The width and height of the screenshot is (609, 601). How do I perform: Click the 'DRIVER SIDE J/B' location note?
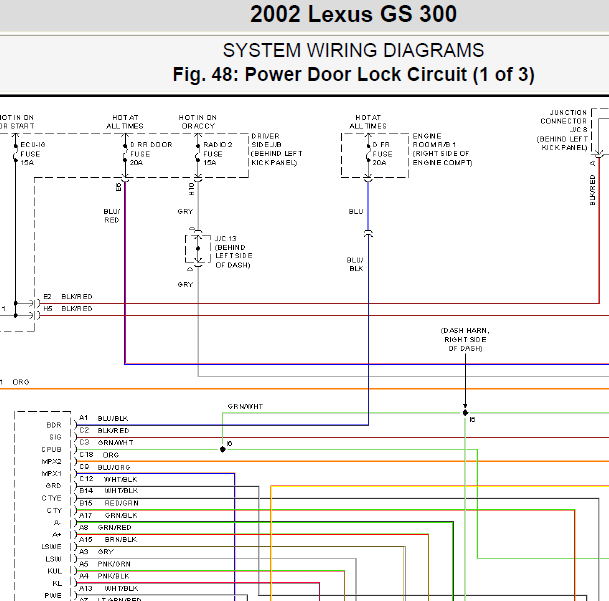click(x=277, y=149)
